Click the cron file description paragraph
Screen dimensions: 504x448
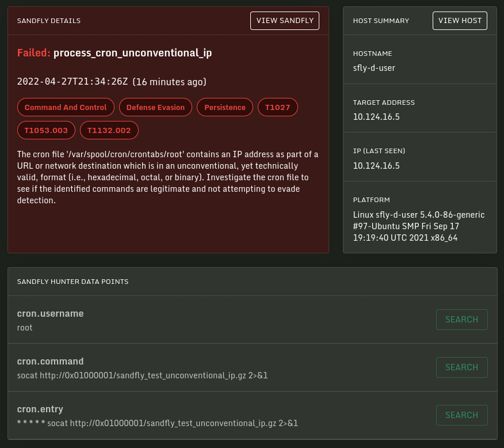(x=167, y=177)
